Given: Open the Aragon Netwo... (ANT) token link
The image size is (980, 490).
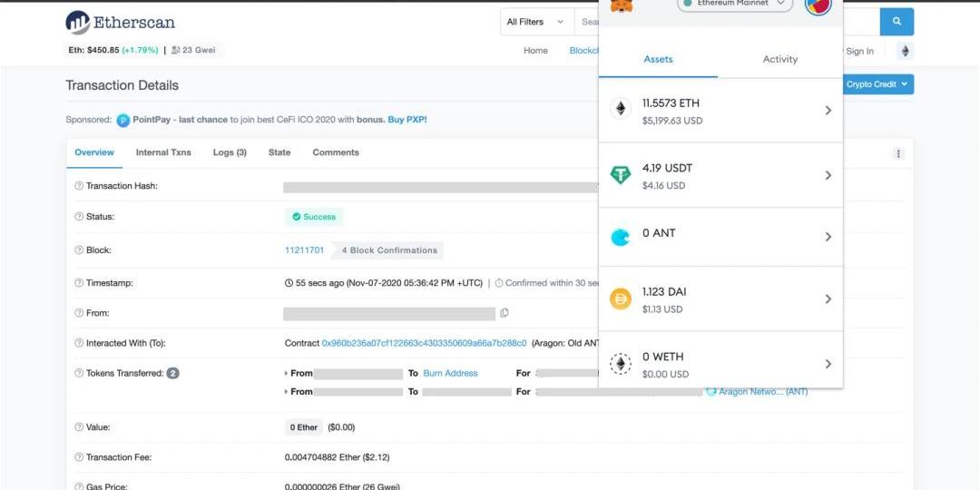Looking at the screenshot, I should pyautogui.click(x=763, y=392).
